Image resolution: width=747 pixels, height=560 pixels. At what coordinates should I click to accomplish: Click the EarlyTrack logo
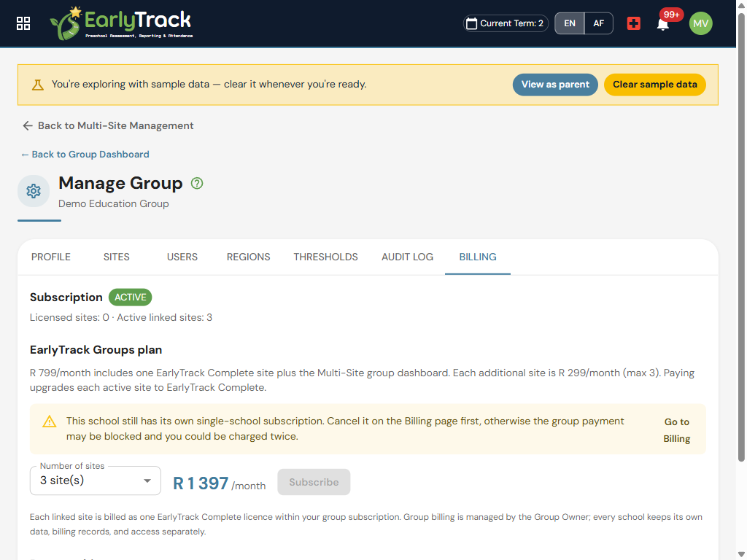pyautogui.click(x=121, y=23)
